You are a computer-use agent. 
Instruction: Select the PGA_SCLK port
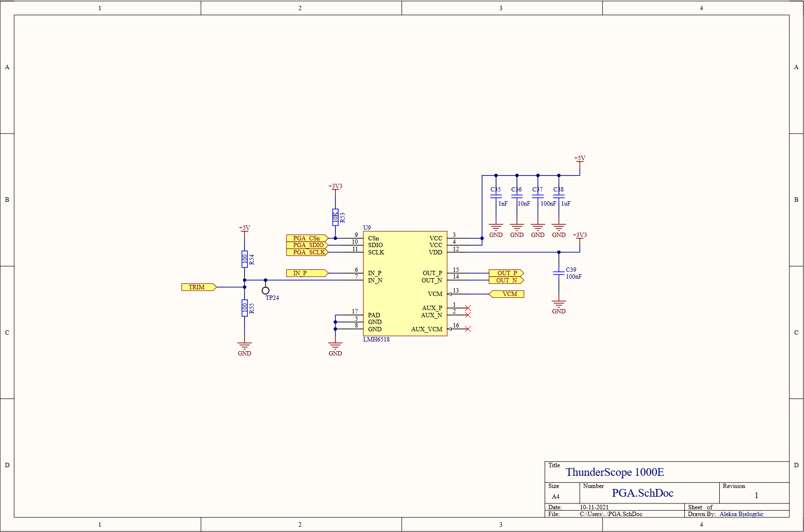(x=307, y=252)
